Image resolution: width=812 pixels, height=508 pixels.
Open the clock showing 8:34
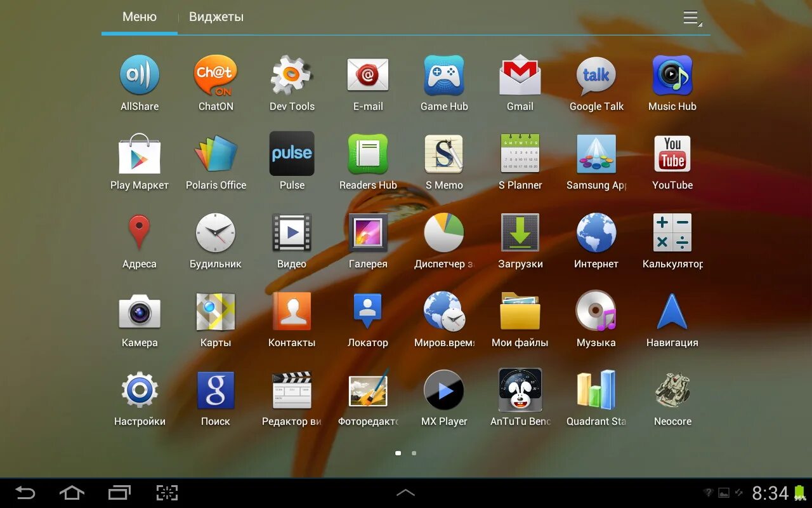(x=770, y=493)
